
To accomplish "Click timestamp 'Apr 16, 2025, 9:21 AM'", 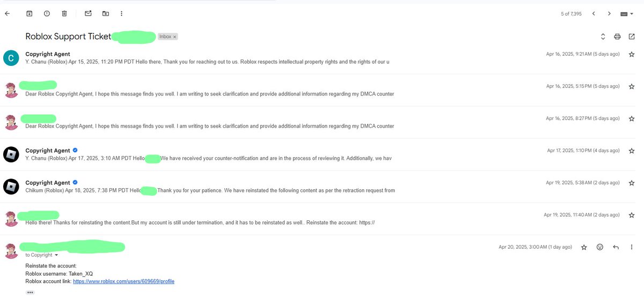I will click(x=583, y=54).
